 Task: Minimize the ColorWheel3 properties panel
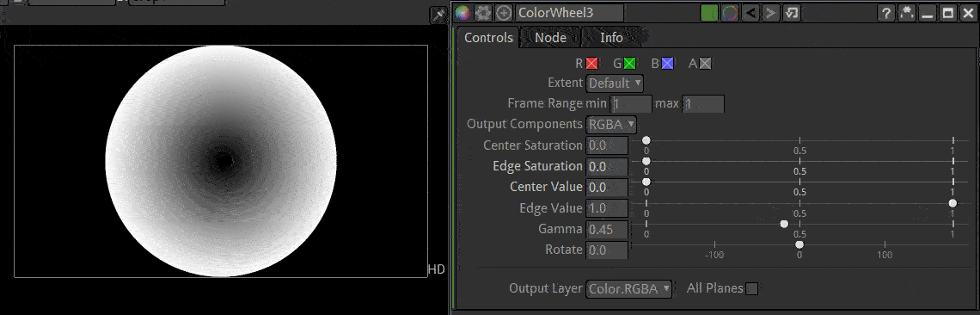coord(927,13)
